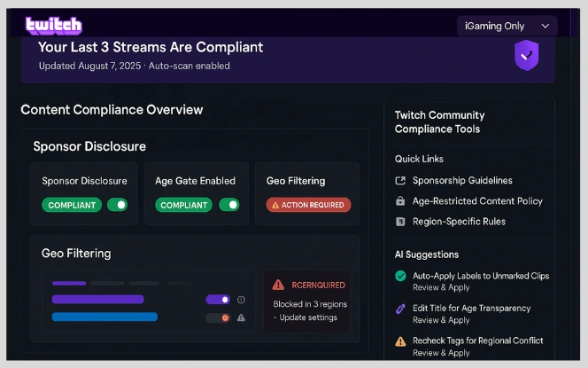
Task: Click Review & Apply under Edit Title for Age Transparency
Action: (441, 320)
